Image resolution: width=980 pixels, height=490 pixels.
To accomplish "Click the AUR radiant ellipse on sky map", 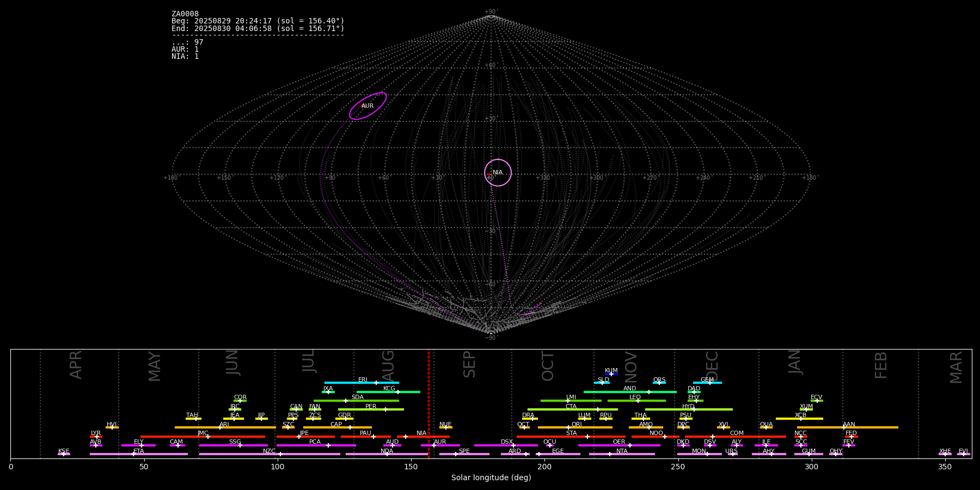I will 368,106.
